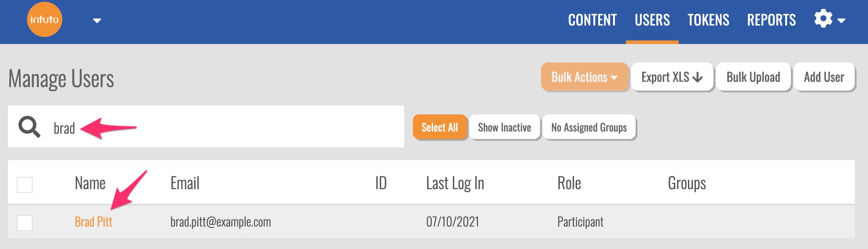Open the Brad Pitt user link
Image resolution: width=868 pixels, height=249 pixels.
click(93, 222)
